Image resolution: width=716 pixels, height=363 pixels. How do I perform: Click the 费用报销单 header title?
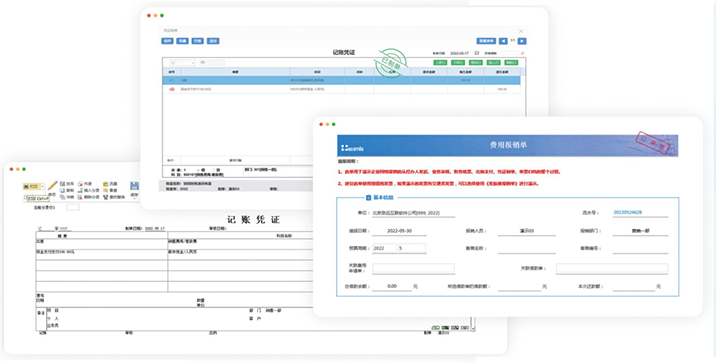(508, 145)
